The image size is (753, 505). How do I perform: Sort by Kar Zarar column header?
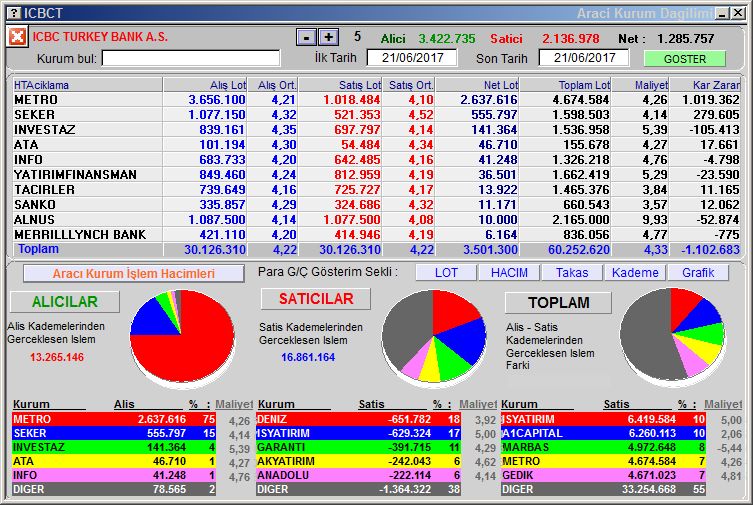click(x=705, y=85)
